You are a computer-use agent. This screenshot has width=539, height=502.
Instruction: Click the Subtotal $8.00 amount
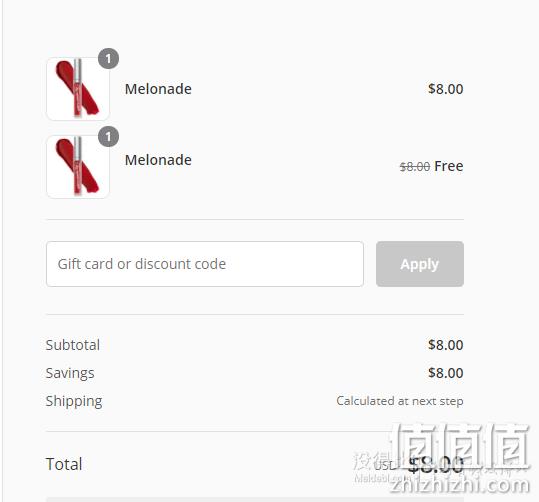tap(446, 345)
